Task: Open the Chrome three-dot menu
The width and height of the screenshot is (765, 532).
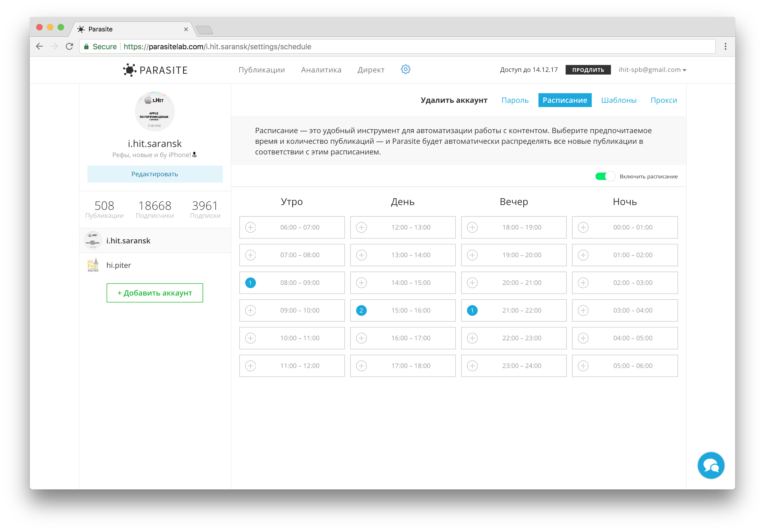Action: [725, 46]
